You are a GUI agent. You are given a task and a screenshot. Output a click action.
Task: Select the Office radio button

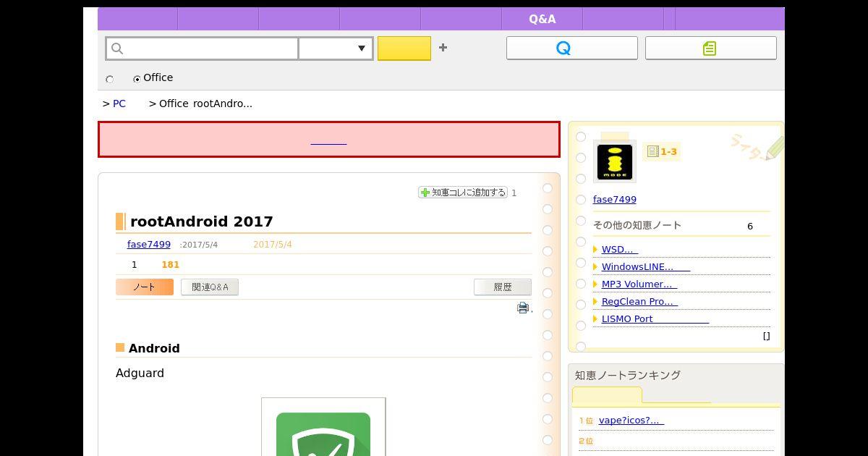pos(137,79)
